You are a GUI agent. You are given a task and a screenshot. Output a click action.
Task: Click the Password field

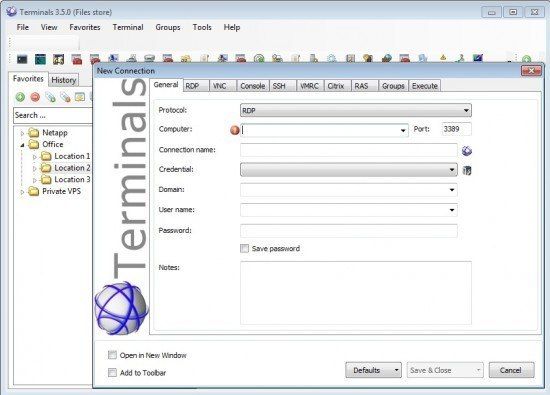point(349,230)
